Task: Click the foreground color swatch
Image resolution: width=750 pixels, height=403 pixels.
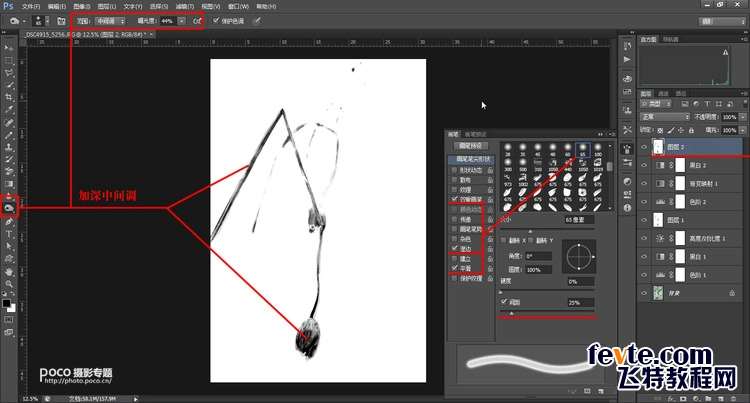Action: pos(6,303)
